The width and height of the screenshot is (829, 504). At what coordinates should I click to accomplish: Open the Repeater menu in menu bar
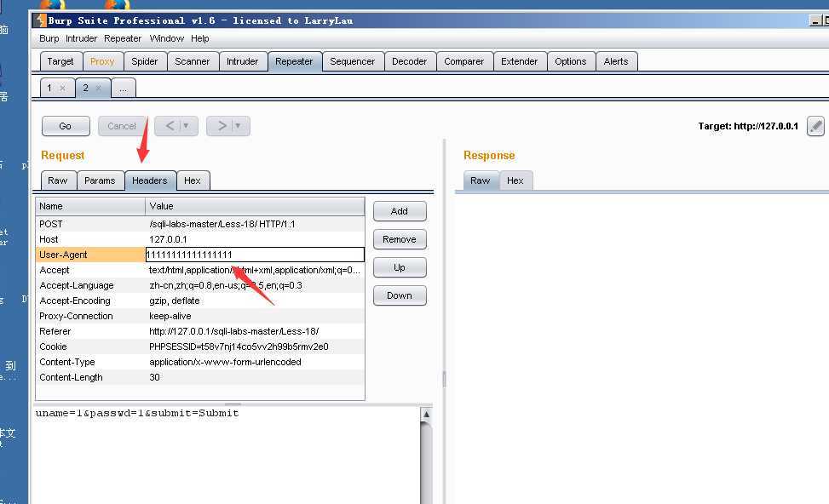click(x=123, y=38)
